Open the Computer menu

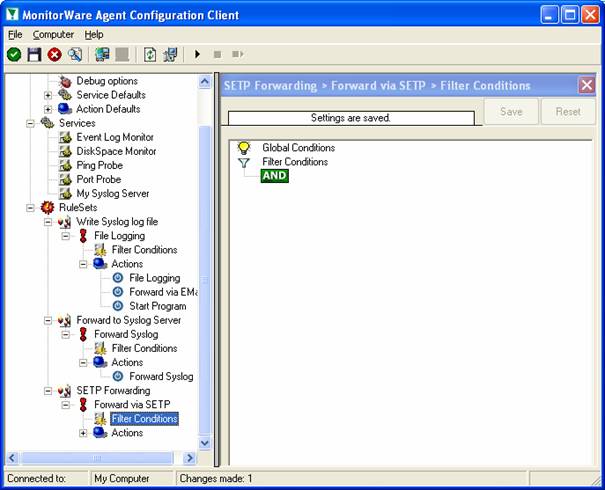click(53, 35)
